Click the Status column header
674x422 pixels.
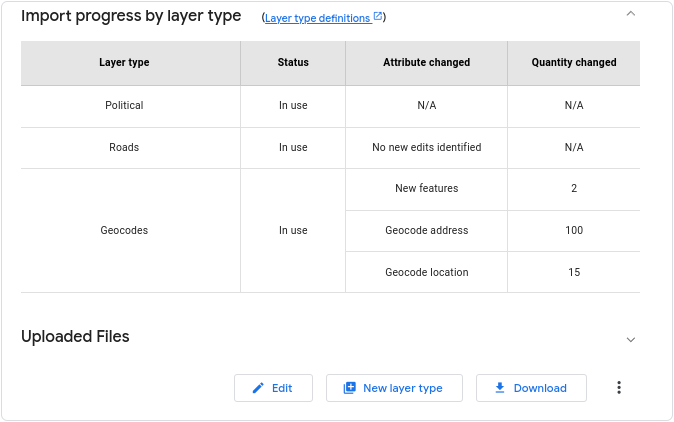[293, 62]
